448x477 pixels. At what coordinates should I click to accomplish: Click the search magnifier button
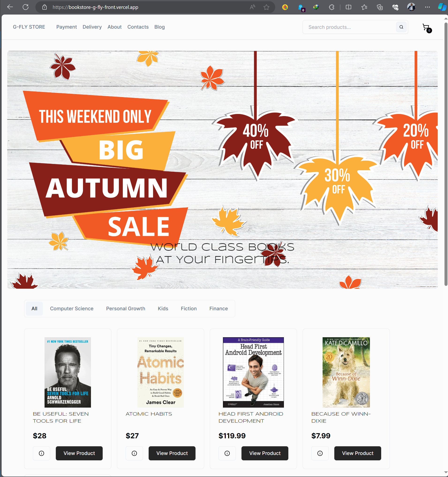point(401,27)
